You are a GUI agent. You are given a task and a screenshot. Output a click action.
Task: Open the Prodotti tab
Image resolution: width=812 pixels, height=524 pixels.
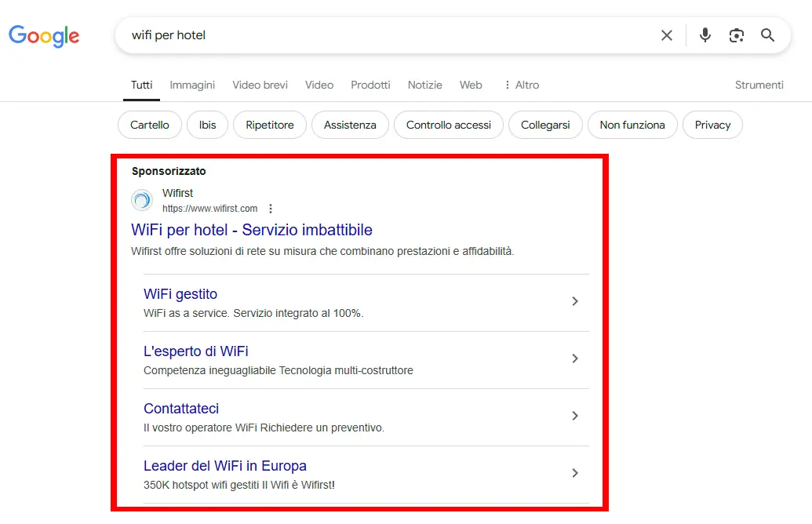pyautogui.click(x=370, y=85)
